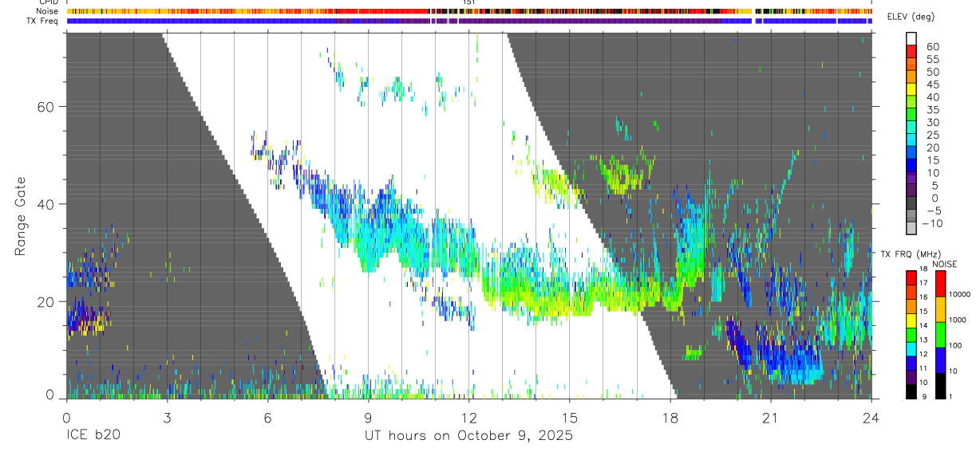Image resolution: width=980 pixels, height=452 pixels.
Task: Click the TX FRQ tick value 18
Action: (x=923, y=270)
